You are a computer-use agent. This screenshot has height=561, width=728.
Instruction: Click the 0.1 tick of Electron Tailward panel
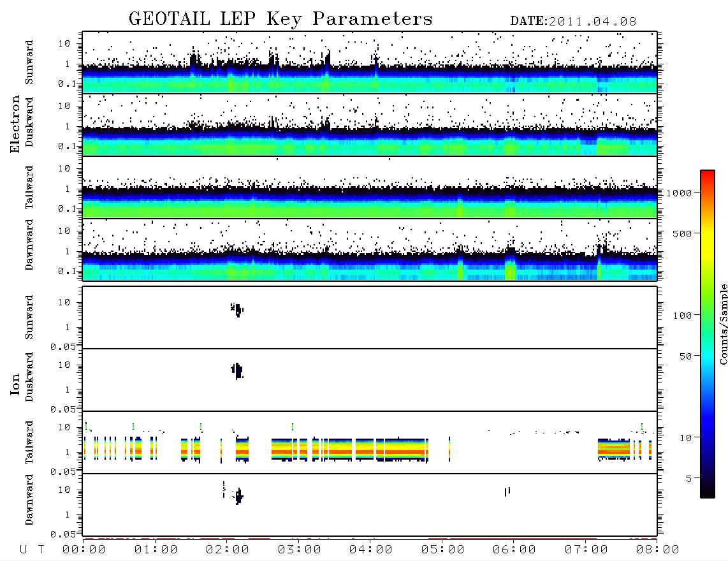pos(67,208)
